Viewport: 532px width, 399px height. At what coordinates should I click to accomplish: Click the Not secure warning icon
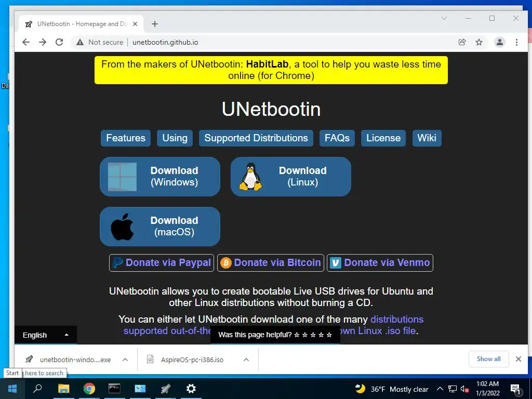click(x=79, y=42)
